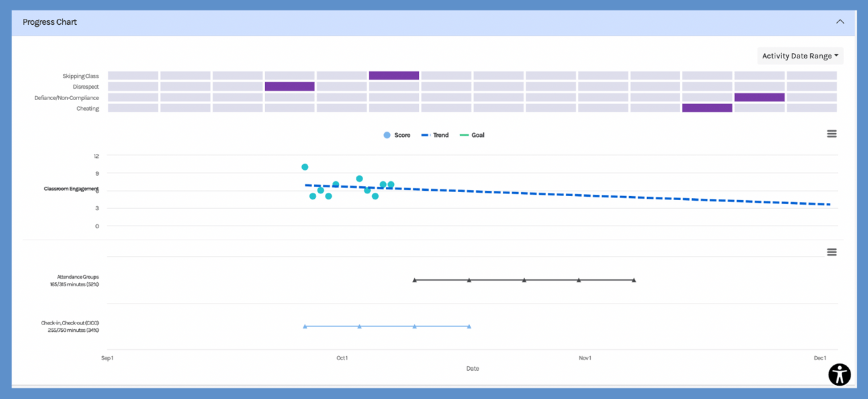
Task: Click the highest score dot near 10
Action: pyautogui.click(x=305, y=167)
